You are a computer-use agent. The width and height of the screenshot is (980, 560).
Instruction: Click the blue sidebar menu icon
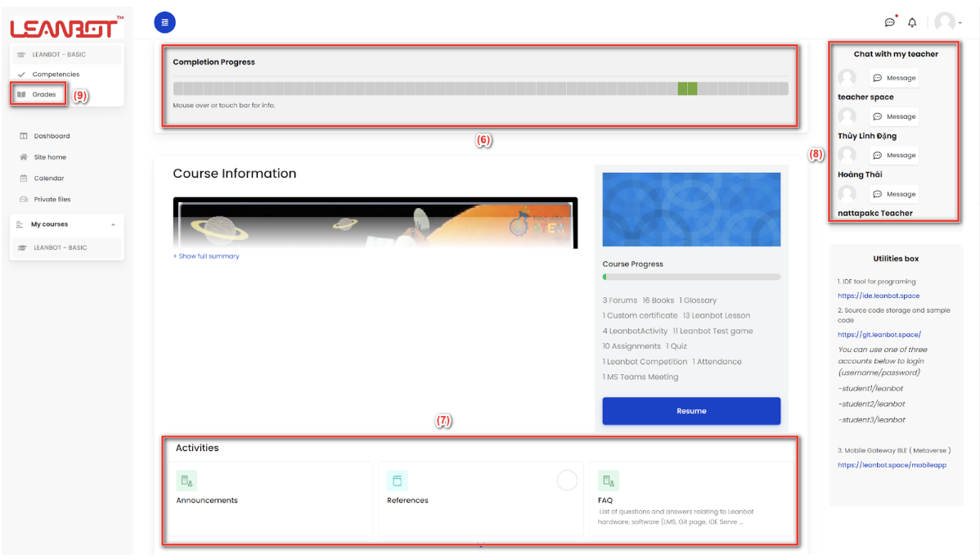(x=164, y=22)
